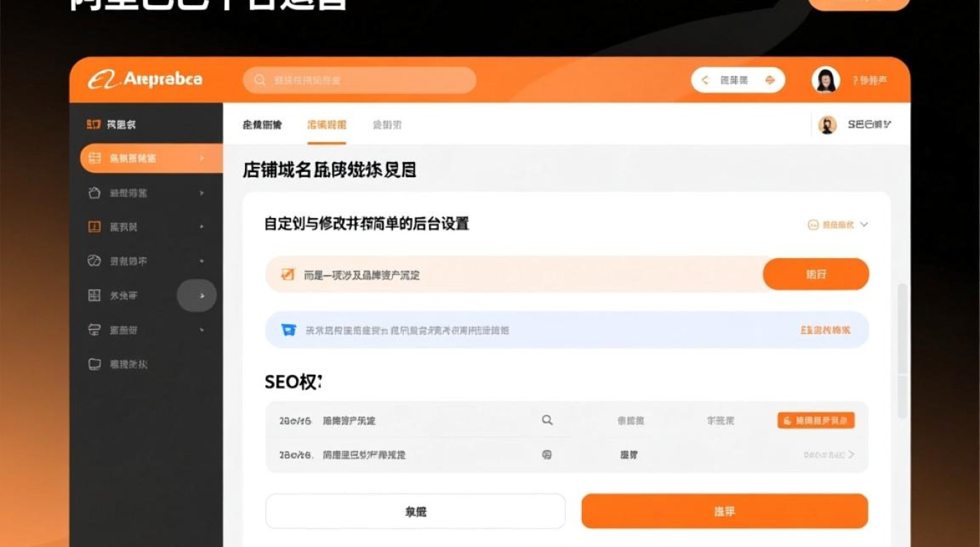The height and width of the screenshot is (547, 980).
Task: Click the magnifier icon in the top search bar
Action: [260, 80]
